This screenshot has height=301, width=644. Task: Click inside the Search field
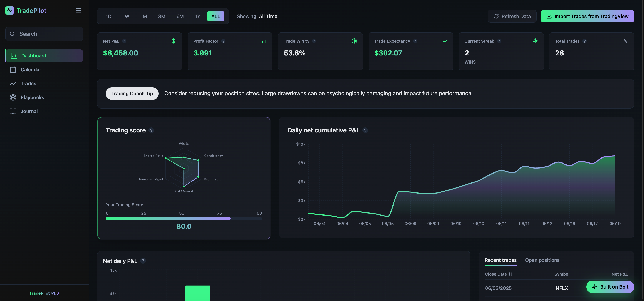coord(44,34)
